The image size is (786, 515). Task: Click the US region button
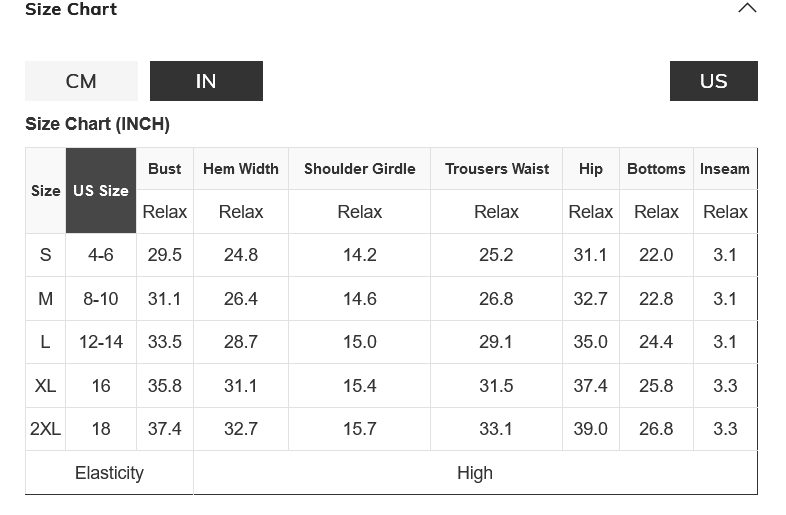713,81
